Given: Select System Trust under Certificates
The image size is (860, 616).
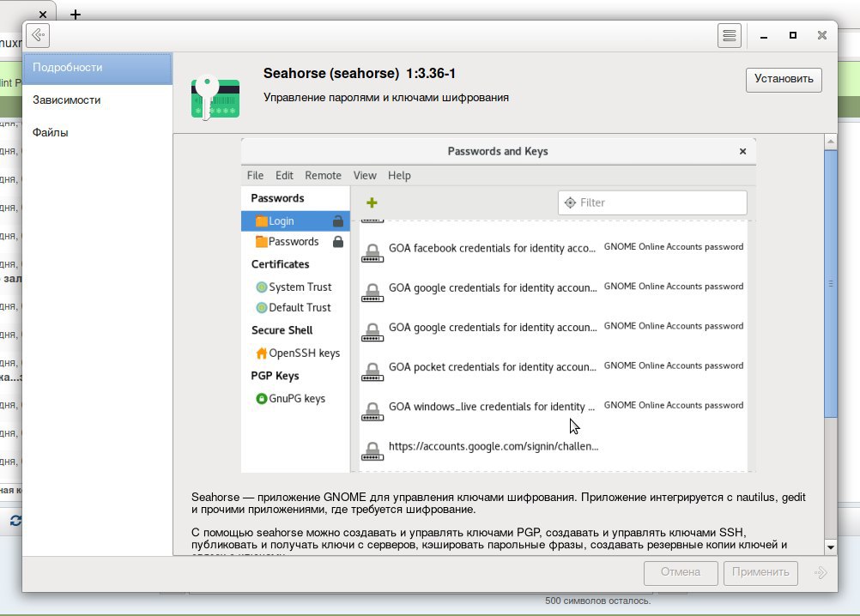Looking at the screenshot, I should 295,287.
